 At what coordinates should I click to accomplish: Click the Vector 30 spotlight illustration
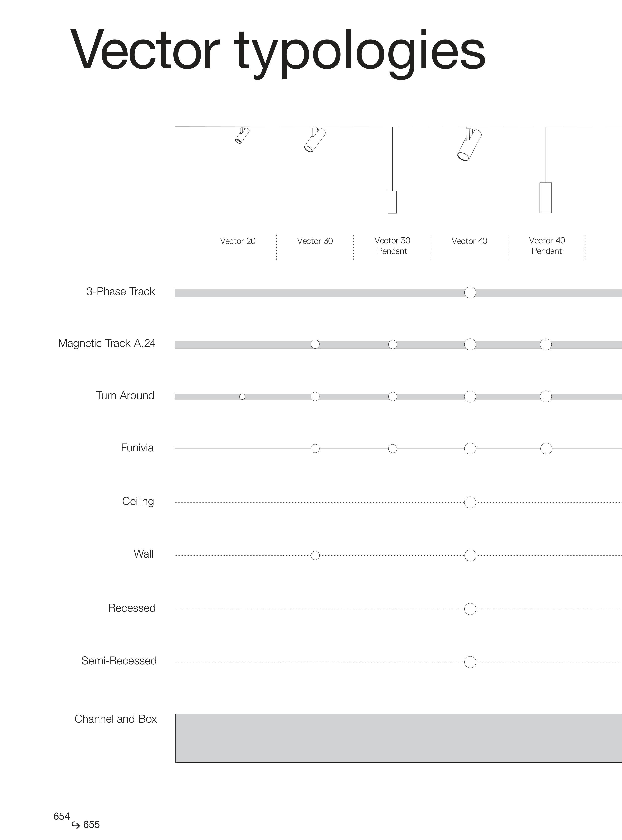(315, 140)
